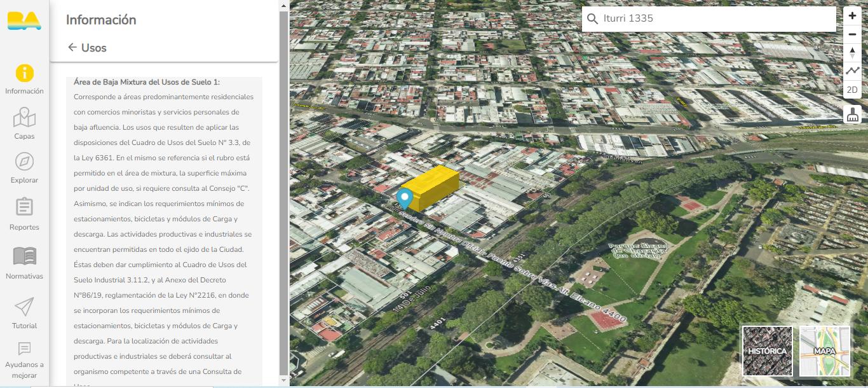Click the BA logo at top left
868x388 pixels.
click(x=24, y=20)
